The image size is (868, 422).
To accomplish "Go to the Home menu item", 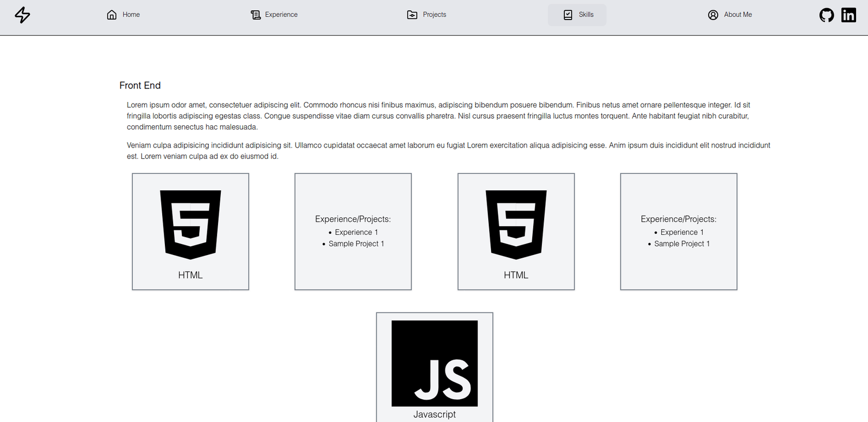I will 131,15.
